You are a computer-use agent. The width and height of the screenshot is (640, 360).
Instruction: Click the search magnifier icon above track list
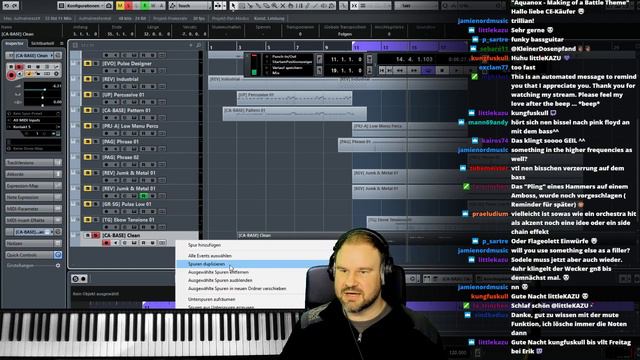198,45
